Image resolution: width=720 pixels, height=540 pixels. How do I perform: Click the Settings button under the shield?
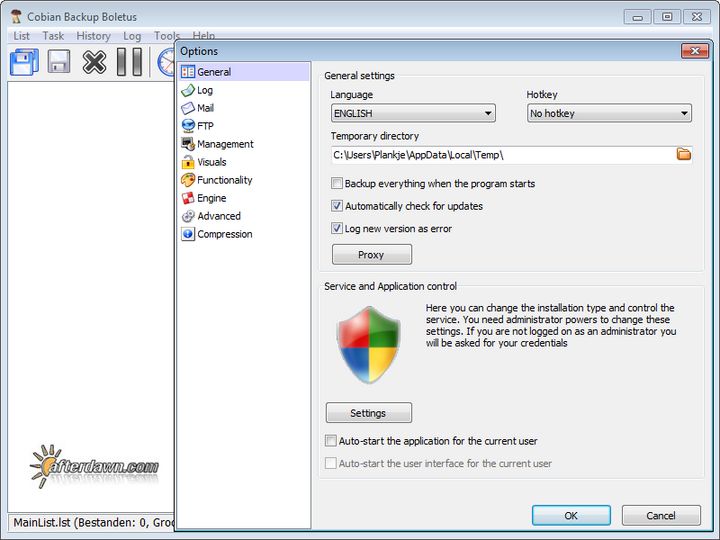pyautogui.click(x=368, y=413)
